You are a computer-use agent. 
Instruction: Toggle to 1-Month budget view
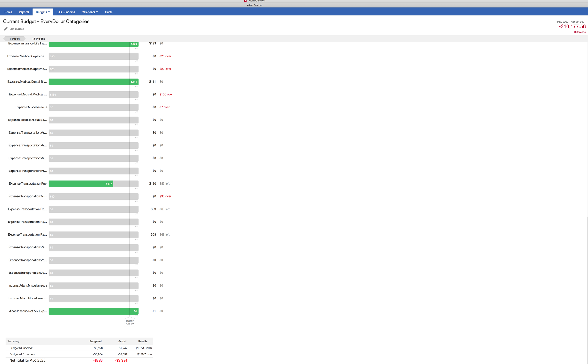tap(14, 38)
